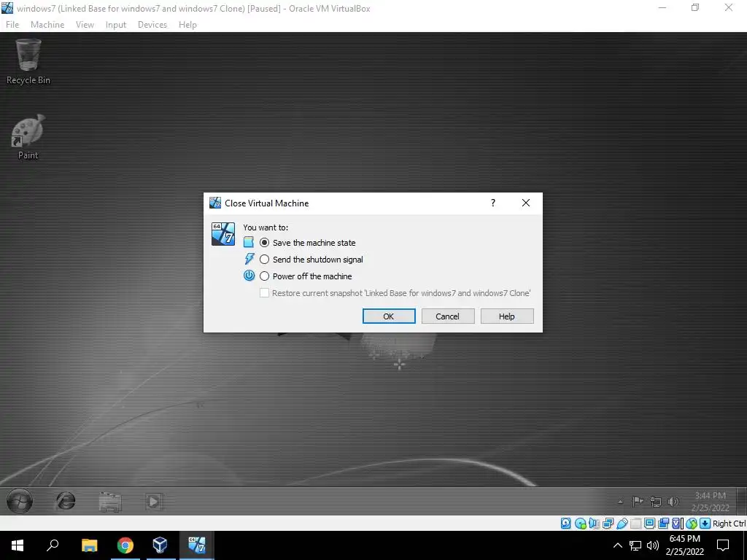The image size is (747, 560).
Task: Open the Help menu in the menu bar
Action: point(187,25)
